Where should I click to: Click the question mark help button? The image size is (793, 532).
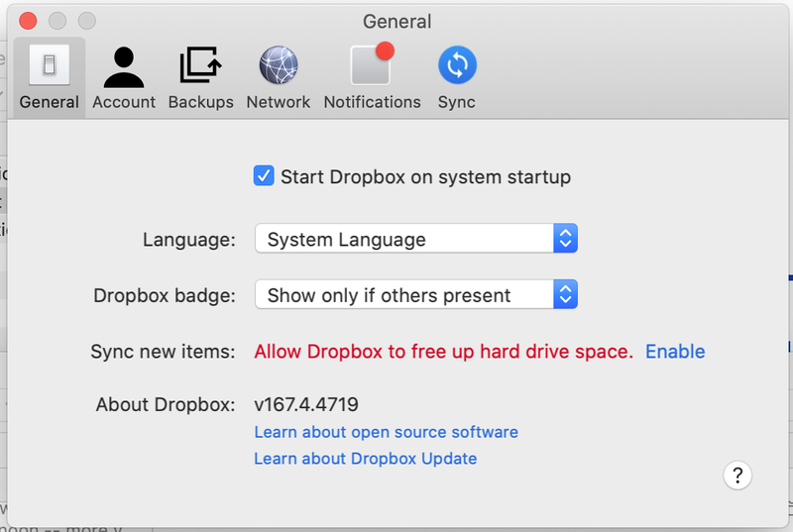pos(737,475)
